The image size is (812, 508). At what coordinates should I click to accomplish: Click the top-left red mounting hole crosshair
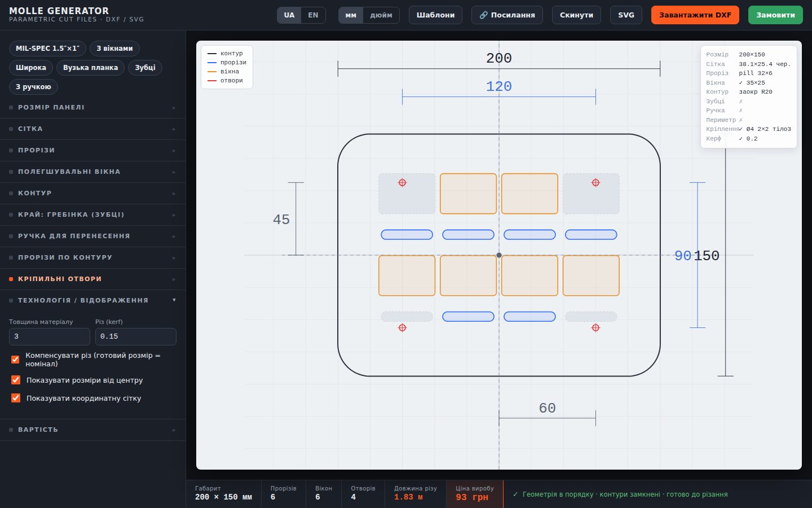[x=402, y=182]
